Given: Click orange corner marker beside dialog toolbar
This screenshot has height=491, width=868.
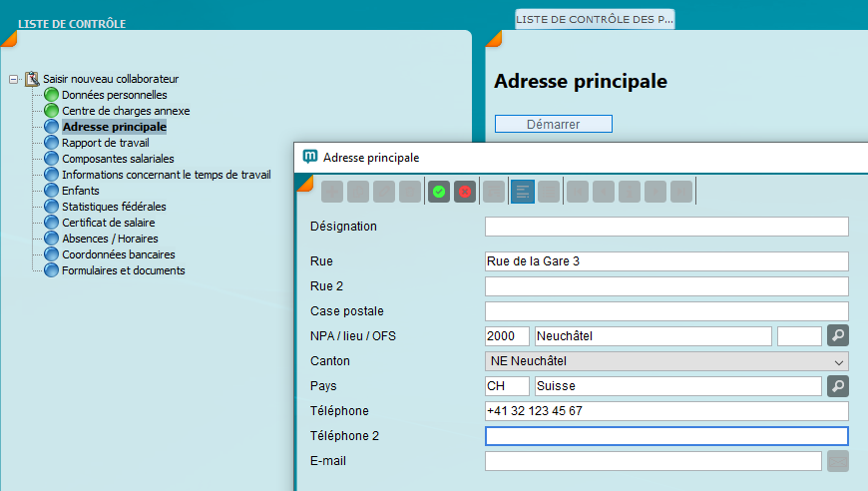Looking at the screenshot, I should tap(305, 184).
